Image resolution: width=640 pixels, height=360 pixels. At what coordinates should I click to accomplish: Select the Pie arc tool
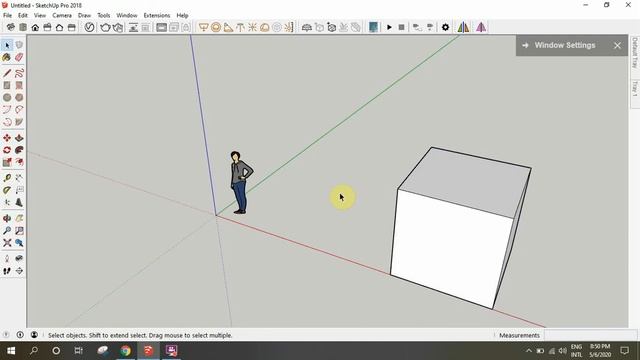tap(19, 122)
